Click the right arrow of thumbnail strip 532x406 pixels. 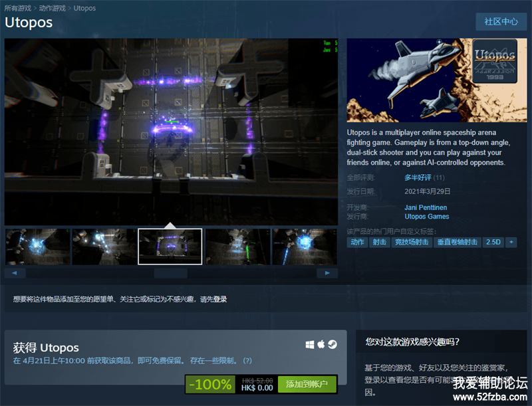click(x=327, y=273)
